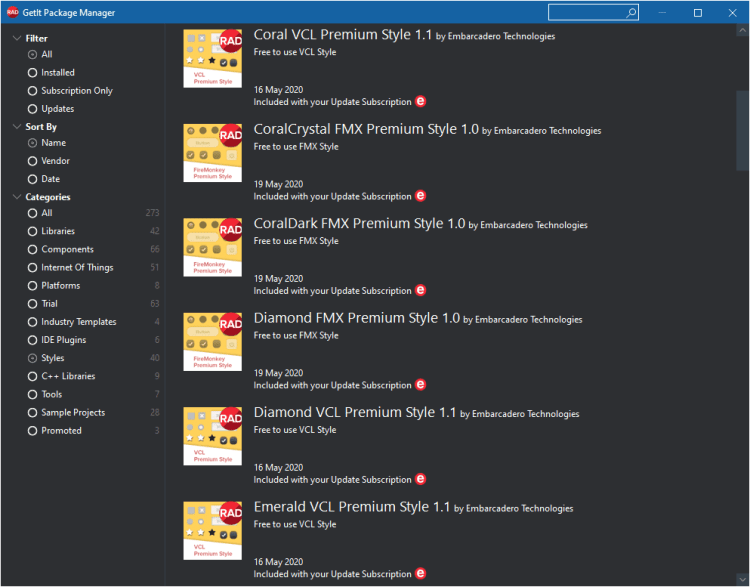750x587 pixels.
Task: Click 'Free to use FMX Style' under Diamond FMX
Action: (x=296, y=336)
